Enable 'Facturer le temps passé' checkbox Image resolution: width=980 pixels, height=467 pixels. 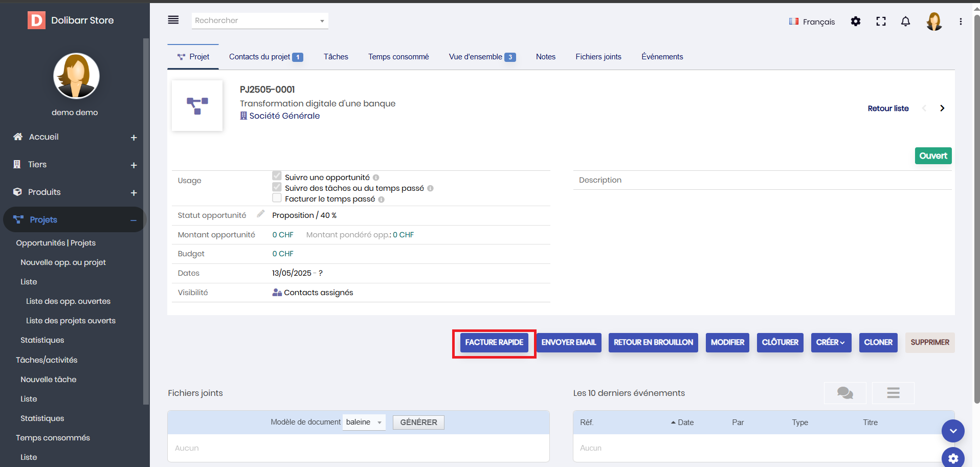[x=277, y=198]
